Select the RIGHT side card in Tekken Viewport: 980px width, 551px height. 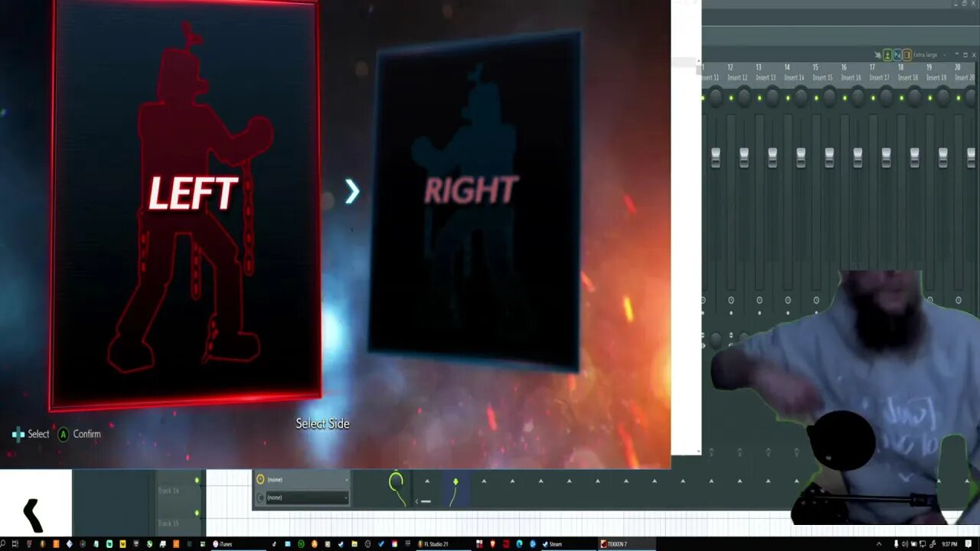coord(474,203)
